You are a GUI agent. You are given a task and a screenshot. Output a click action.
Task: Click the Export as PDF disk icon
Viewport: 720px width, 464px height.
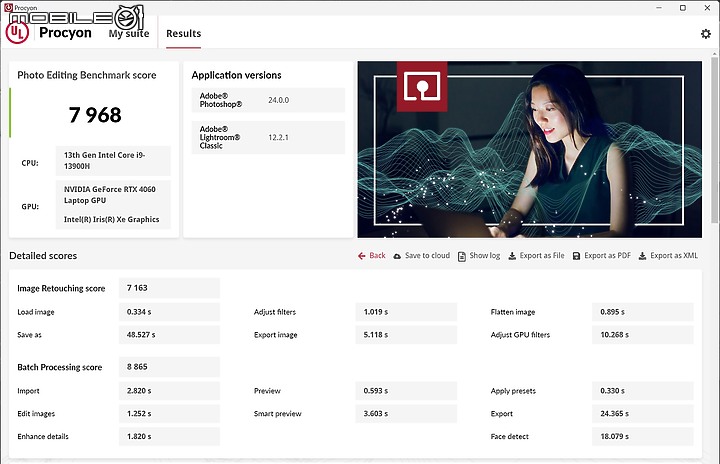coord(576,256)
